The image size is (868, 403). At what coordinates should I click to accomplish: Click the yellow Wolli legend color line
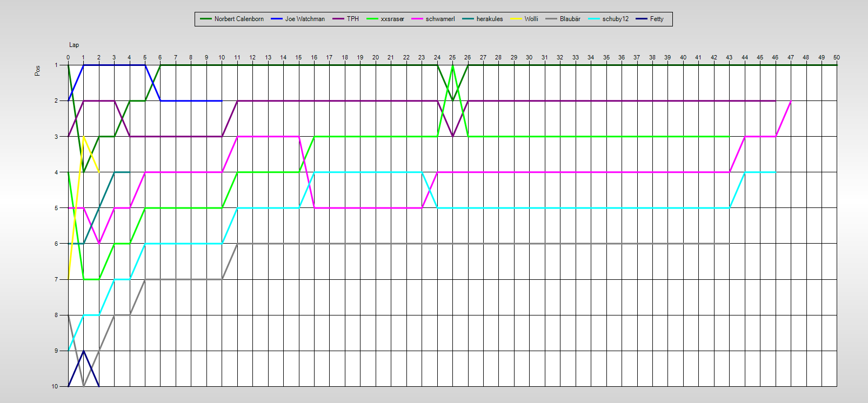pos(516,19)
